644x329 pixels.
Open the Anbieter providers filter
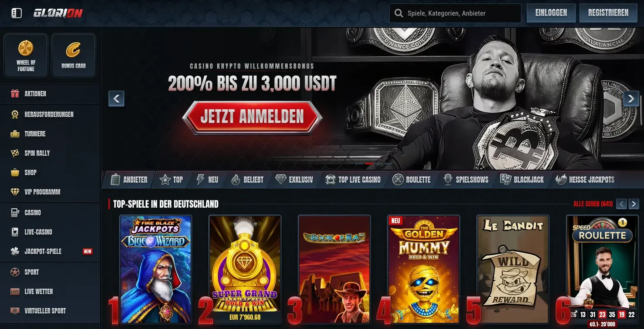tap(129, 180)
